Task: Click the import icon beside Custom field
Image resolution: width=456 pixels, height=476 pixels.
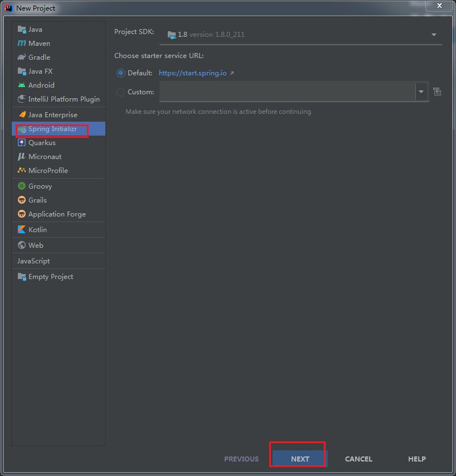Action: point(437,92)
